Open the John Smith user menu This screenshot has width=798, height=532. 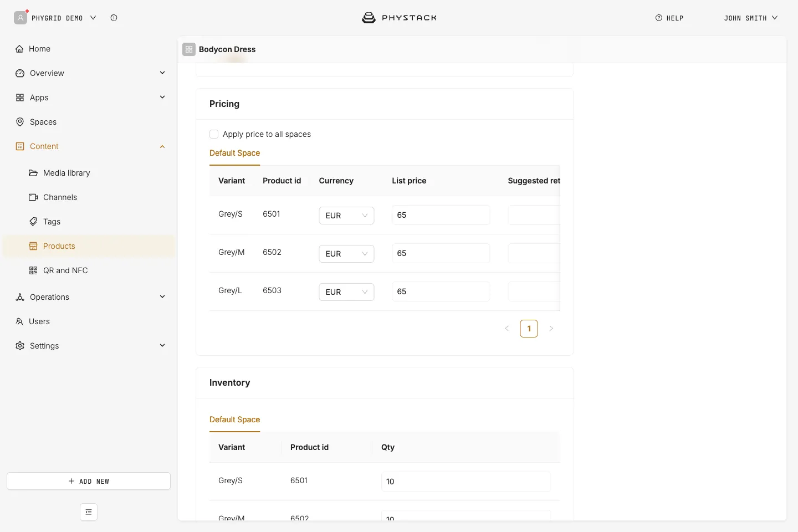point(751,18)
